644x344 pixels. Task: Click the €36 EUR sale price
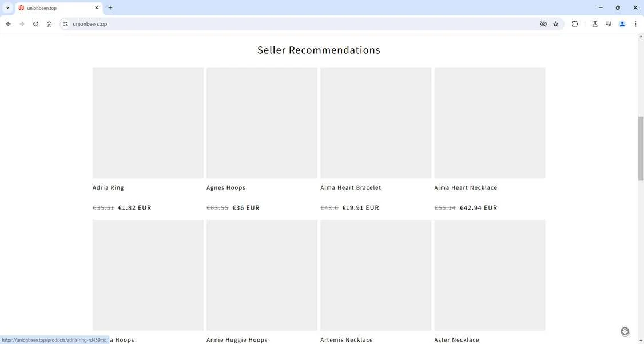(x=246, y=207)
